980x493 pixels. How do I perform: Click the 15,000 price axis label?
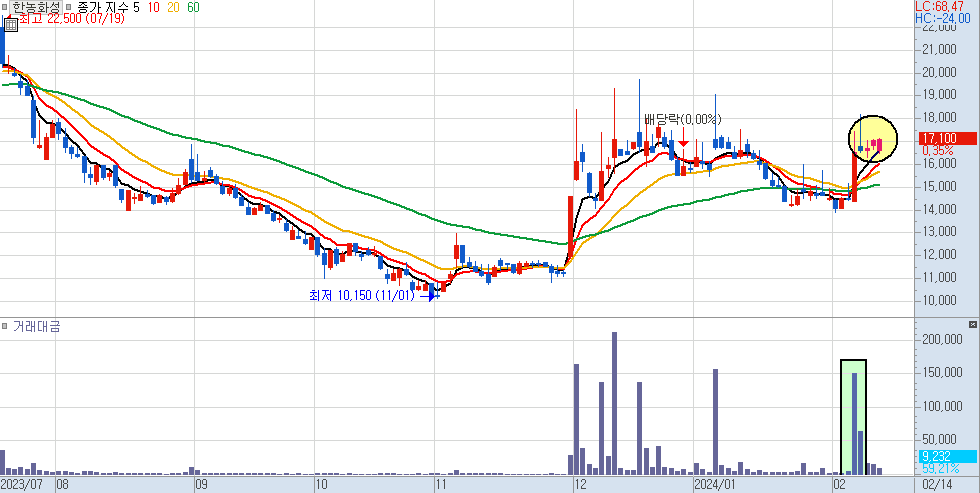click(939, 186)
